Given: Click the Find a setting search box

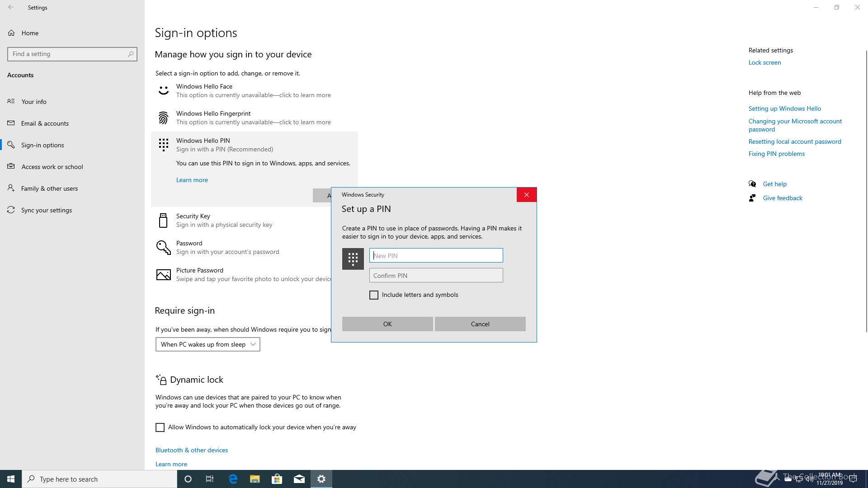Looking at the screenshot, I should (72, 54).
